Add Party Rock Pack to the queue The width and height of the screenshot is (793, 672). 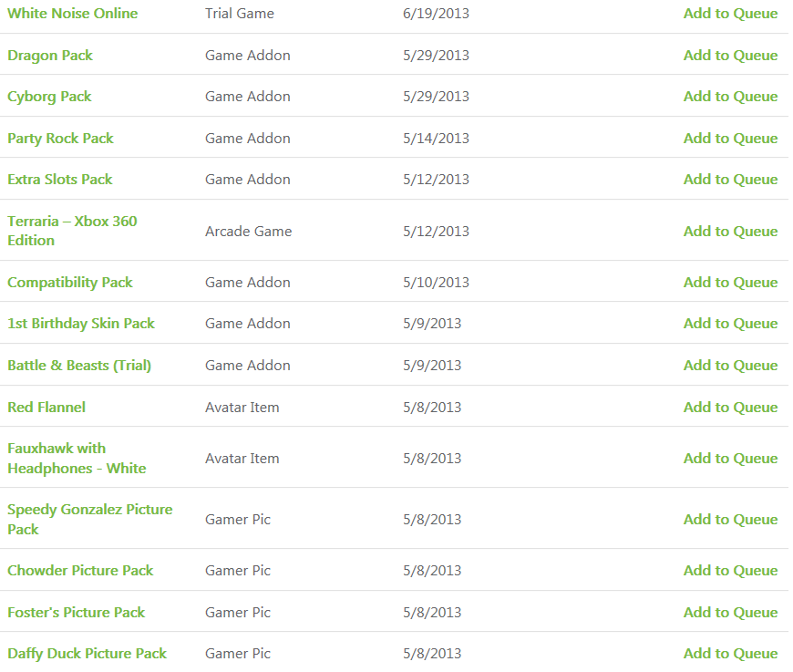point(730,139)
